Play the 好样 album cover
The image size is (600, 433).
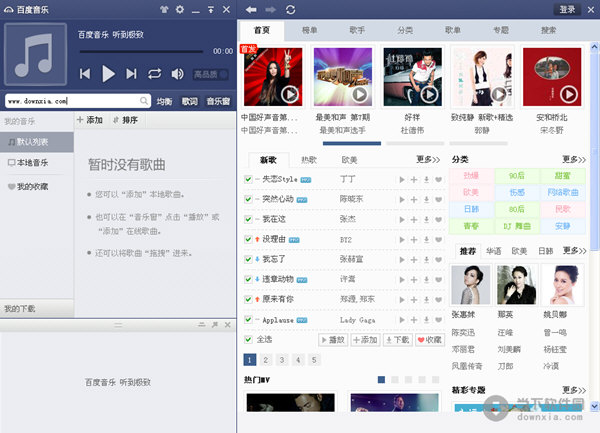click(x=429, y=94)
